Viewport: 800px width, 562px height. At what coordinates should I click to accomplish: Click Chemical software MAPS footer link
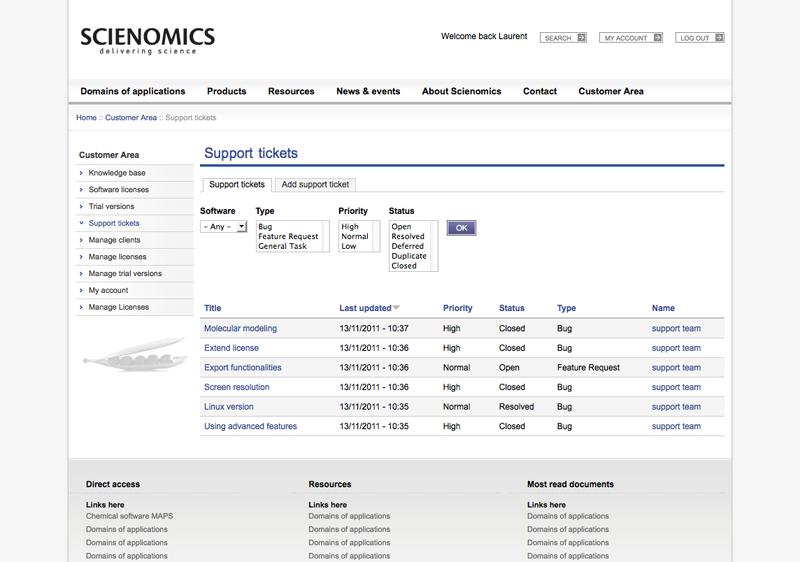click(x=129, y=516)
